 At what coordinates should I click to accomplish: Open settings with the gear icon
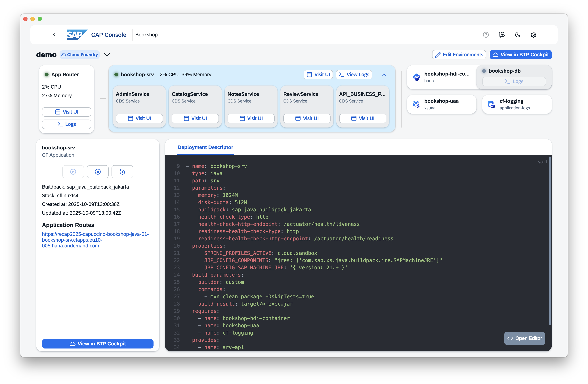point(534,35)
